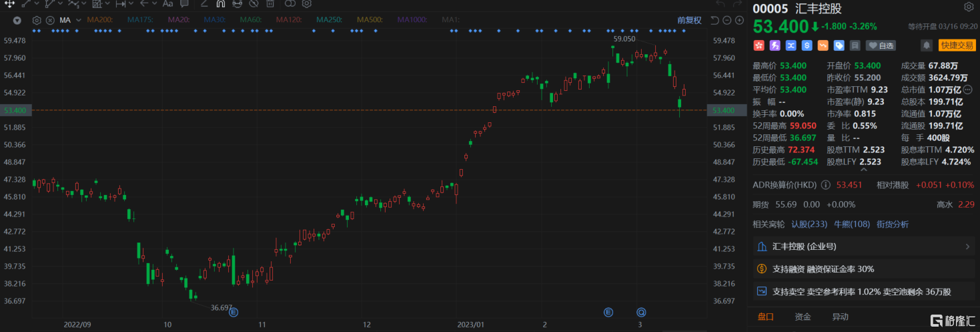Open chart toolbar settings gear

pos(307,4)
